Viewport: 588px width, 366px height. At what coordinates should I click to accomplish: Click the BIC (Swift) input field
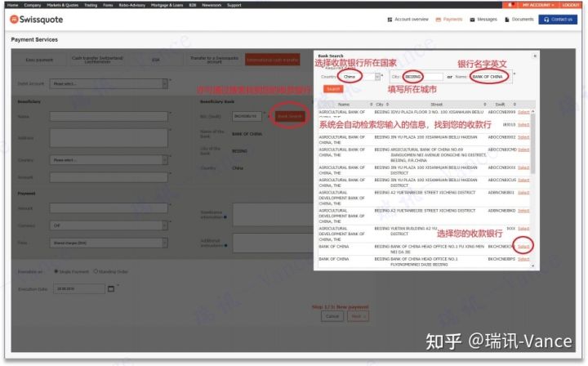(247, 116)
